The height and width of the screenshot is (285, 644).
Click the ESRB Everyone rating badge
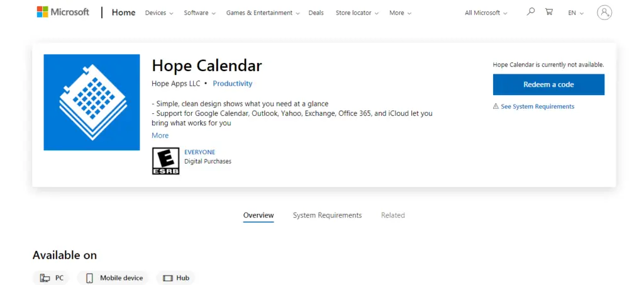coord(165,161)
